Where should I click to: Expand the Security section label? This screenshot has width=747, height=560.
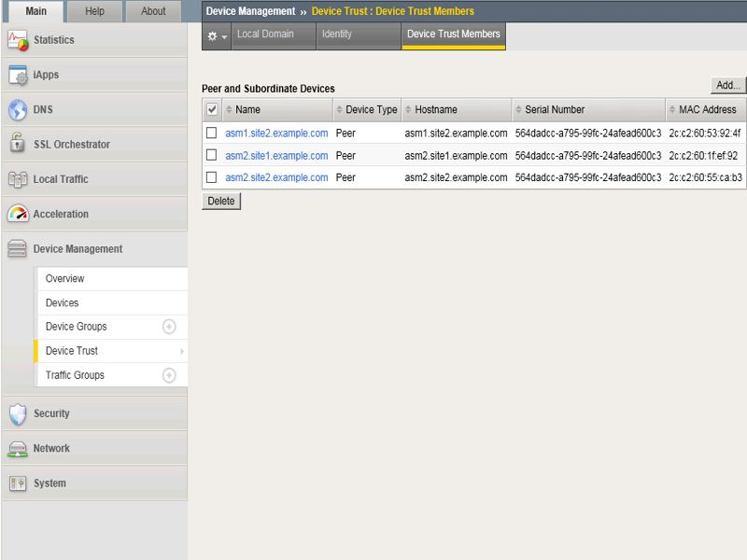[51, 413]
